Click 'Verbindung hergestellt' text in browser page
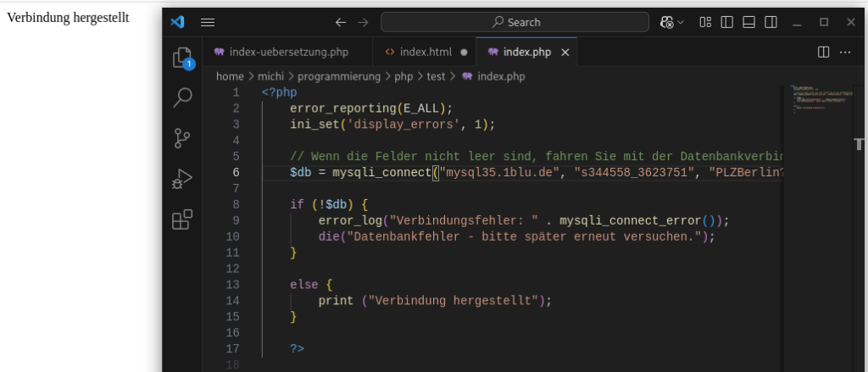Viewport: 868px width, 372px height. 68,17
